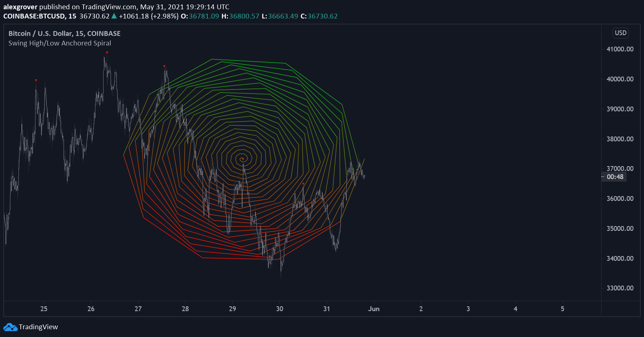
Task: Click the 34000.00 price axis label
Action: pyautogui.click(x=620, y=259)
